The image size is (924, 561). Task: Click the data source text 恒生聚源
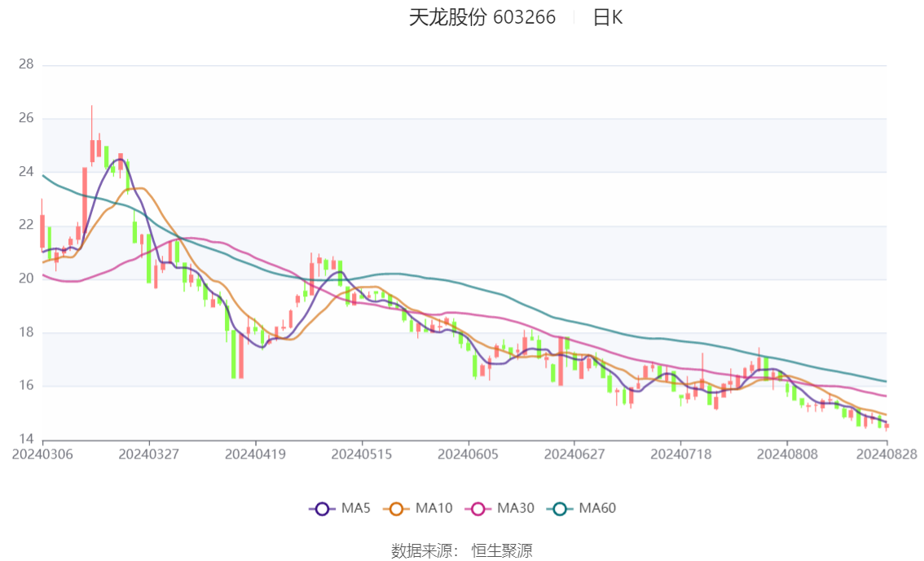click(x=501, y=551)
